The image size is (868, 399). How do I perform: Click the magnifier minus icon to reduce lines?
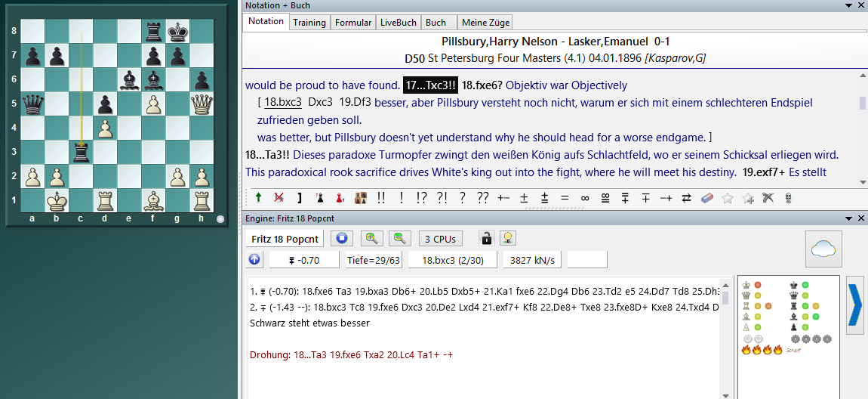[399, 239]
